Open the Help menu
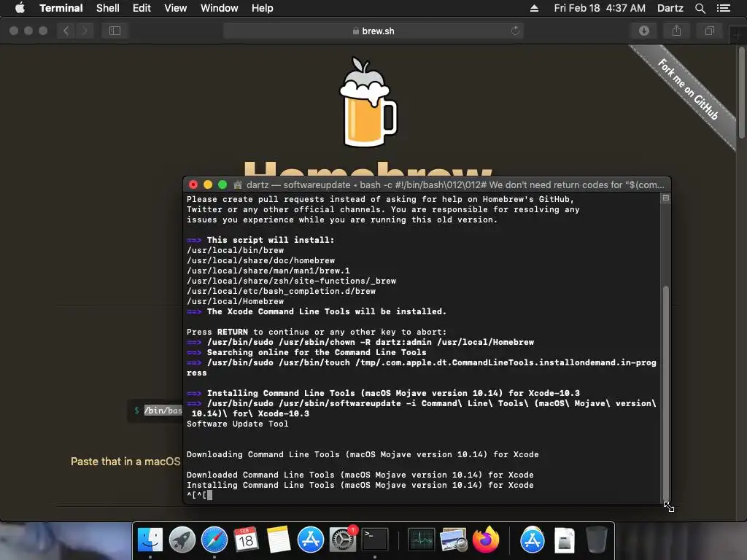This screenshot has width=747, height=560. coord(262,8)
